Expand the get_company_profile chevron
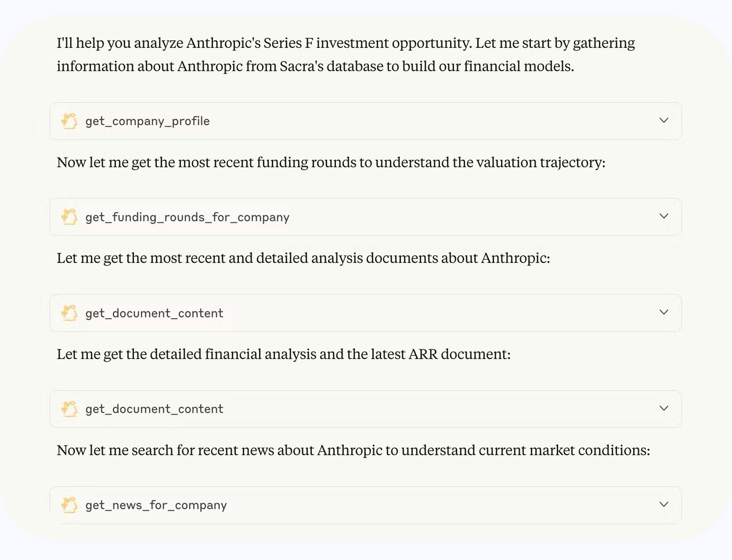Screen dimensions: 732x560 click(x=664, y=120)
